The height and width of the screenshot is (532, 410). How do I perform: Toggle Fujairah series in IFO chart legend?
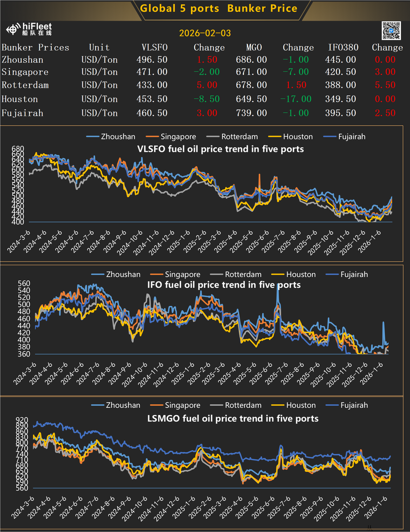[x=354, y=274]
